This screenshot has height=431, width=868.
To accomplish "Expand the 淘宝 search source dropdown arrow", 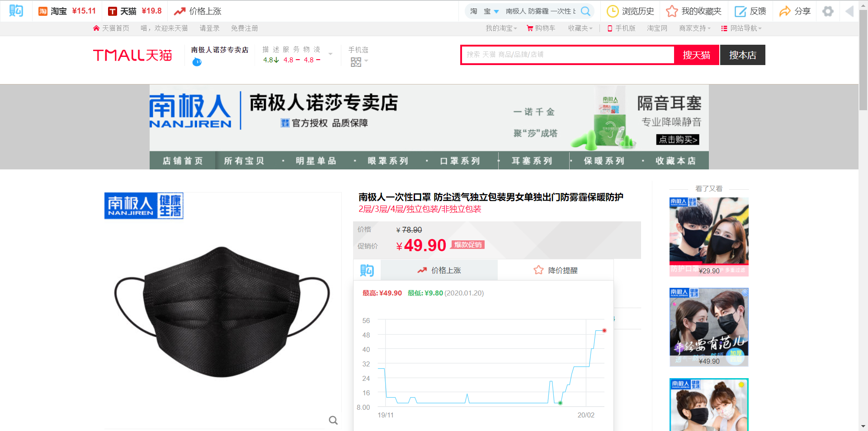I will point(496,11).
